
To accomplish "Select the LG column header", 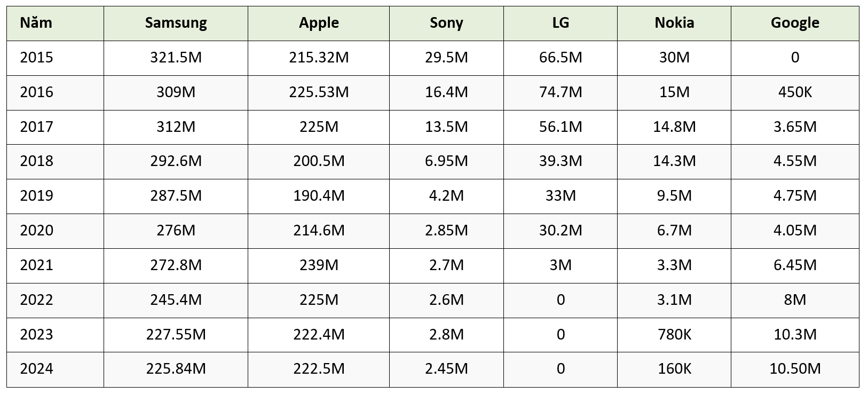I will click(561, 23).
